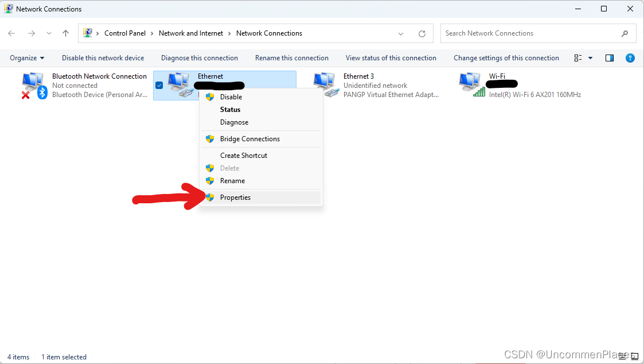Click the Unidentified network status text
The height and width of the screenshot is (364, 644).
[x=376, y=86]
